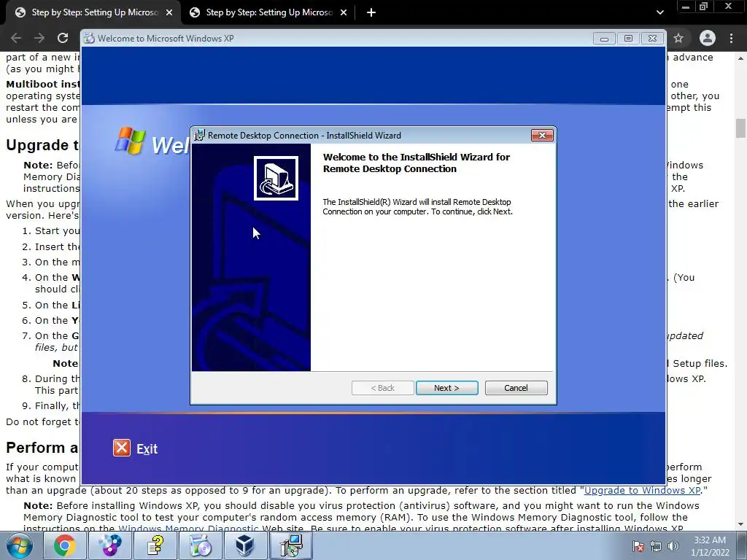Click the page scrollbar up arrow
This screenshot has height=560, width=747.
tap(741, 58)
